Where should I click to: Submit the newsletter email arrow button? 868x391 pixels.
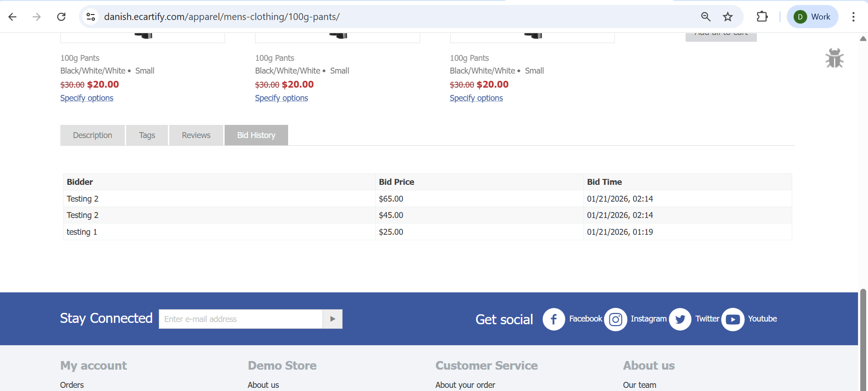click(x=333, y=319)
